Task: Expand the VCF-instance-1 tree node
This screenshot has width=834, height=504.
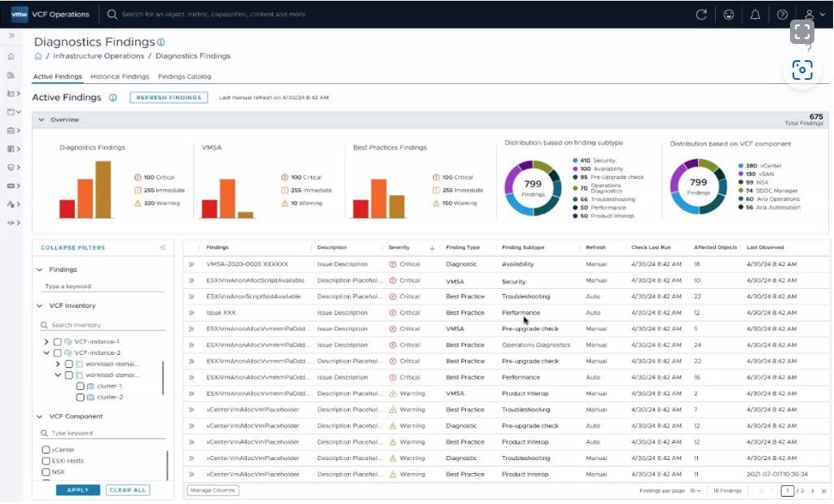Action: coord(46,342)
